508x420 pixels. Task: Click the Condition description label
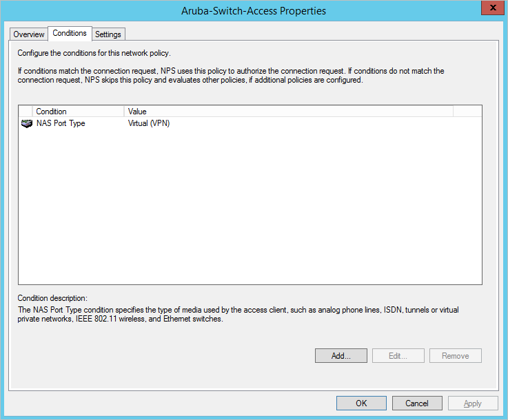click(52, 298)
